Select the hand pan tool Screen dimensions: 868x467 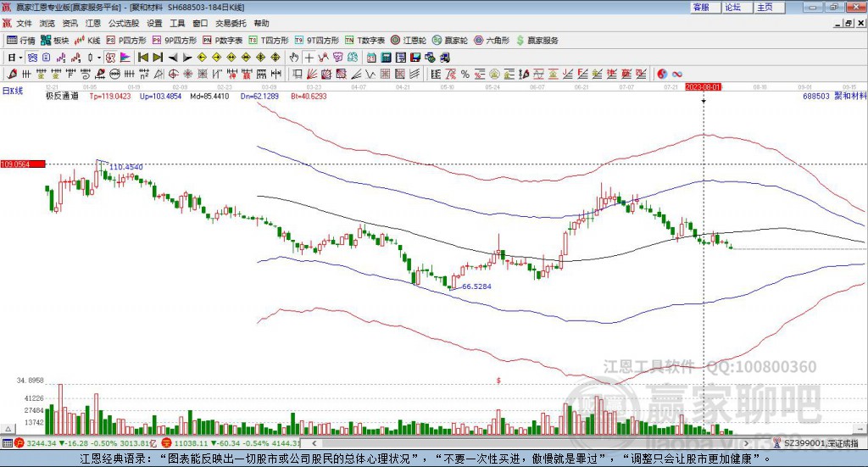pos(294,58)
